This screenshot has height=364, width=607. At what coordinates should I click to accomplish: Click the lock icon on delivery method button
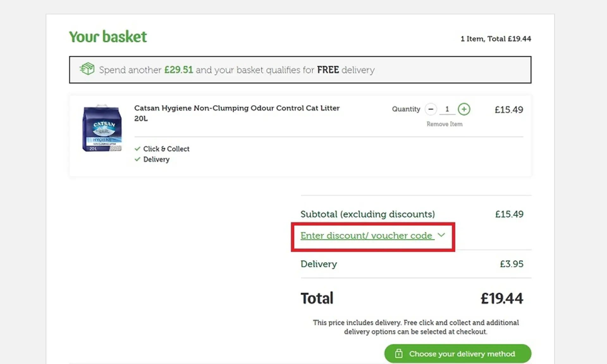(399, 353)
